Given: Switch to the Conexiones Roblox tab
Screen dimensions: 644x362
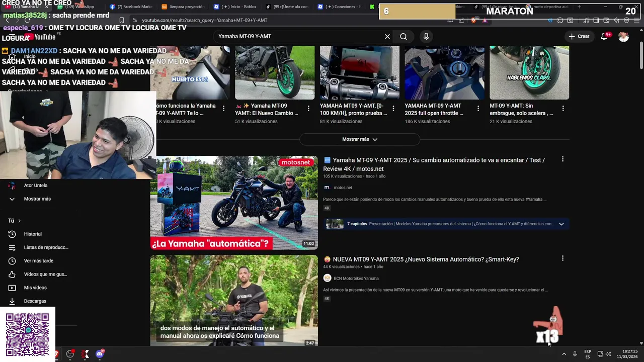Looking at the screenshot, I should [339, 7].
